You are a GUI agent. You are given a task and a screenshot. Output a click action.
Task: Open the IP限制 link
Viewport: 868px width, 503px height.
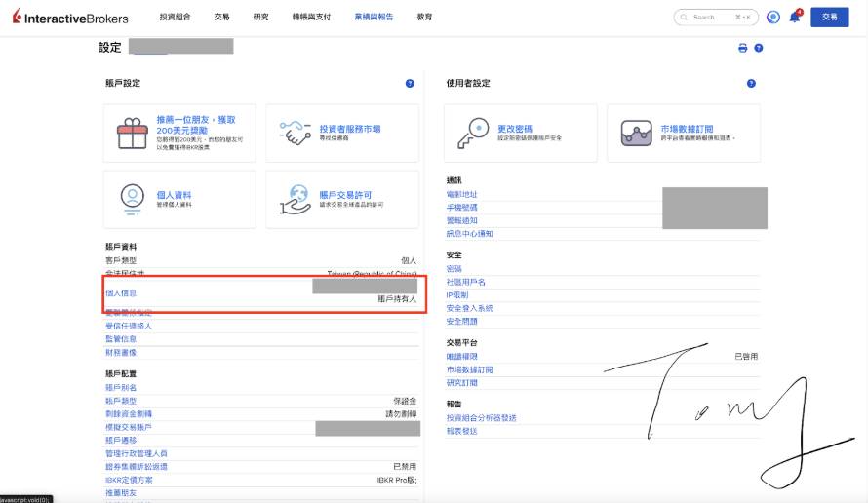point(457,295)
